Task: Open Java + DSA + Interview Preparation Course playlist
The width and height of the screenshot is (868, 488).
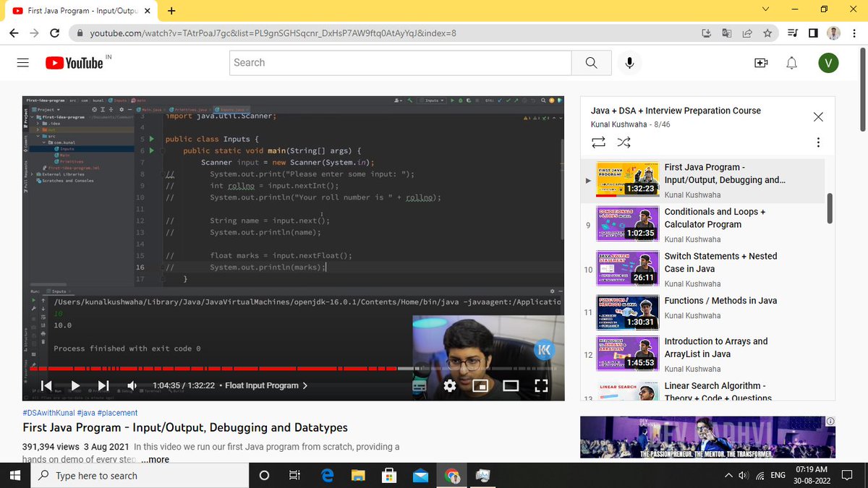Action: point(676,111)
